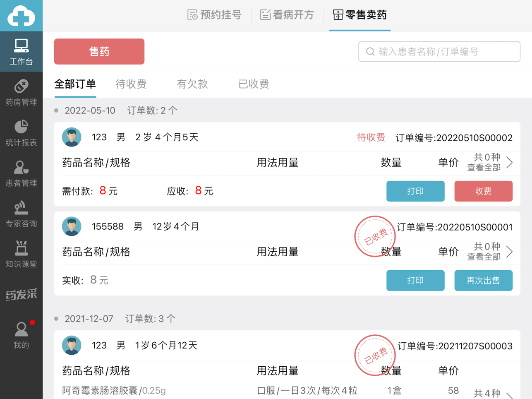
Task: Open 药发采 procurement in sidebar
Action: [x=21, y=294]
